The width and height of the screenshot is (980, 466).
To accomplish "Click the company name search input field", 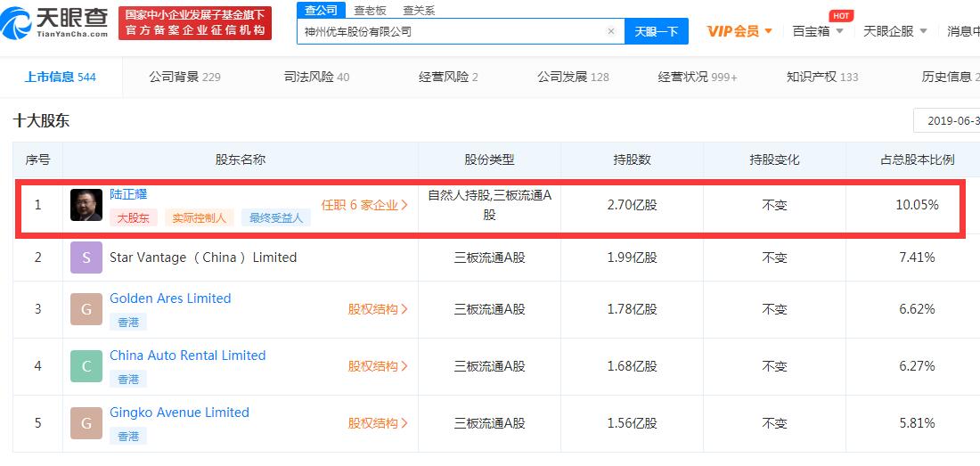I will (x=450, y=31).
